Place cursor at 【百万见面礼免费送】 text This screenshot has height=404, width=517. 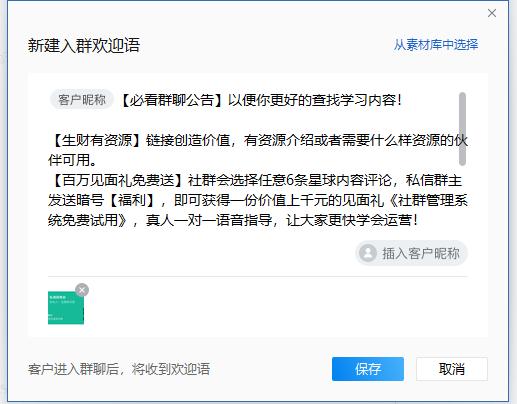(x=116, y=180)
